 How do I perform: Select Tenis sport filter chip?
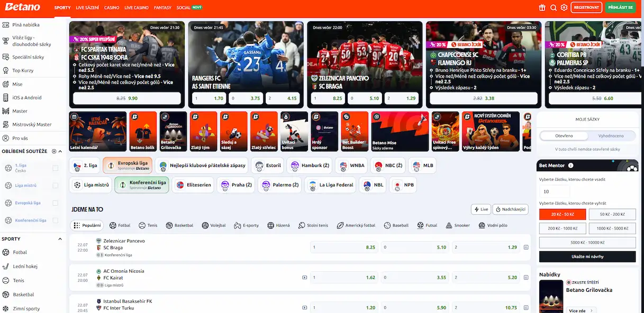(x=148, y=225)
